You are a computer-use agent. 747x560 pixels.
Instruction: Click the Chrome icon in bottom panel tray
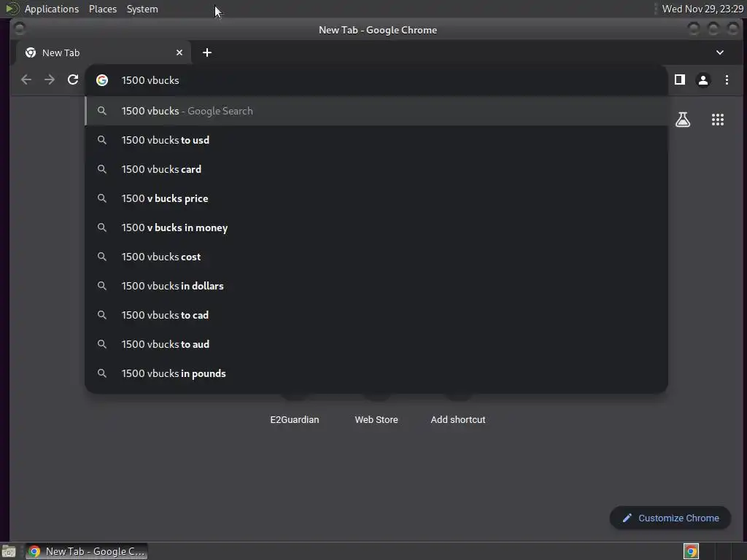[x=691, y=551]
